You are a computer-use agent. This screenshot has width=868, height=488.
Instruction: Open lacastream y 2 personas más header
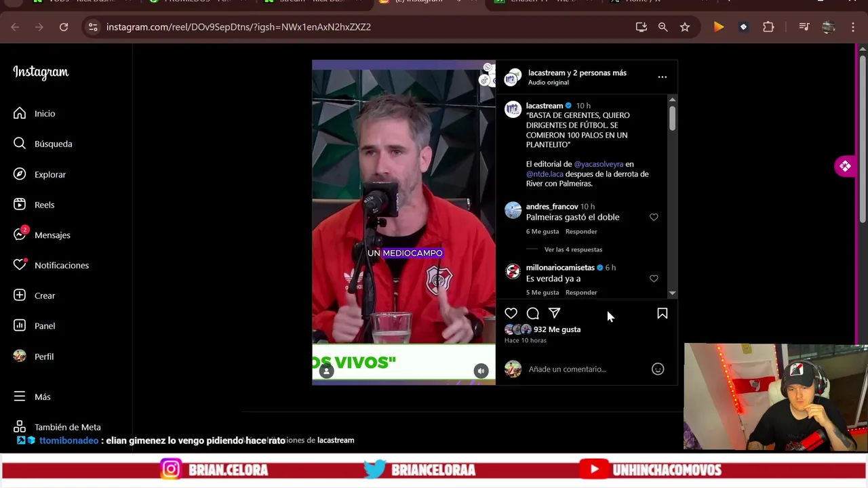[x=577, y=73]
